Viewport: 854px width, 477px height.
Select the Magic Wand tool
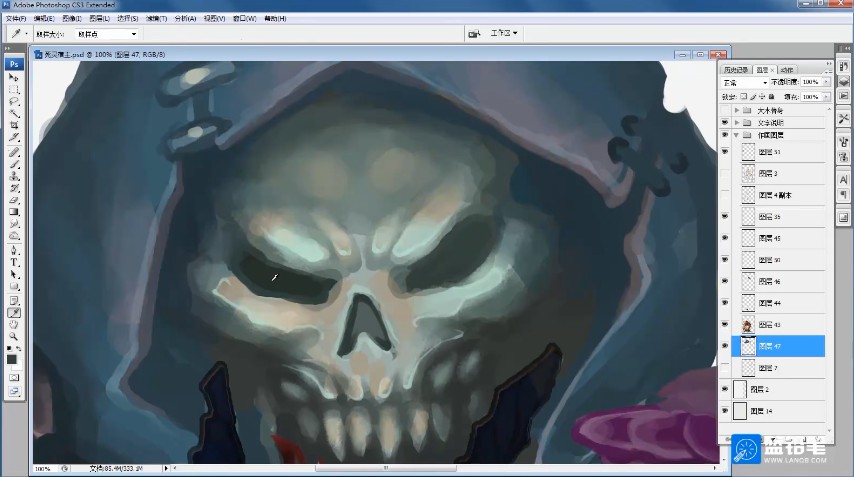click(x=14, y=113)
